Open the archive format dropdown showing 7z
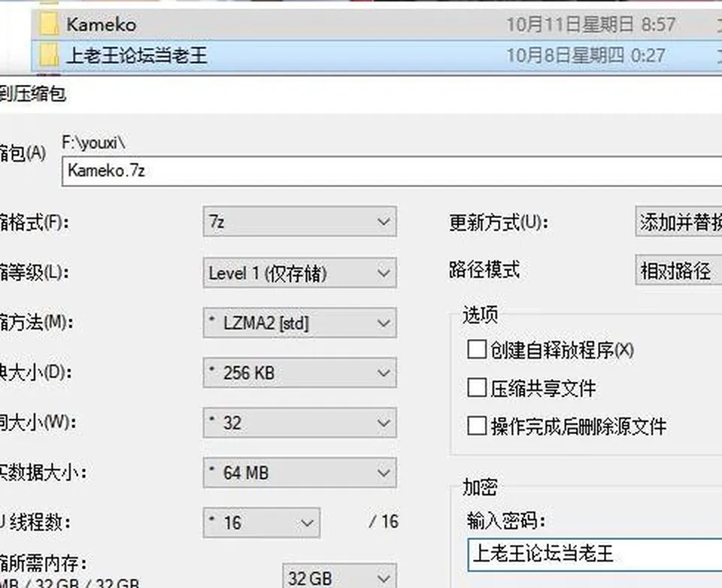This screenshot has width=722, height=588. pyautogui.click(x=299, y=222)
